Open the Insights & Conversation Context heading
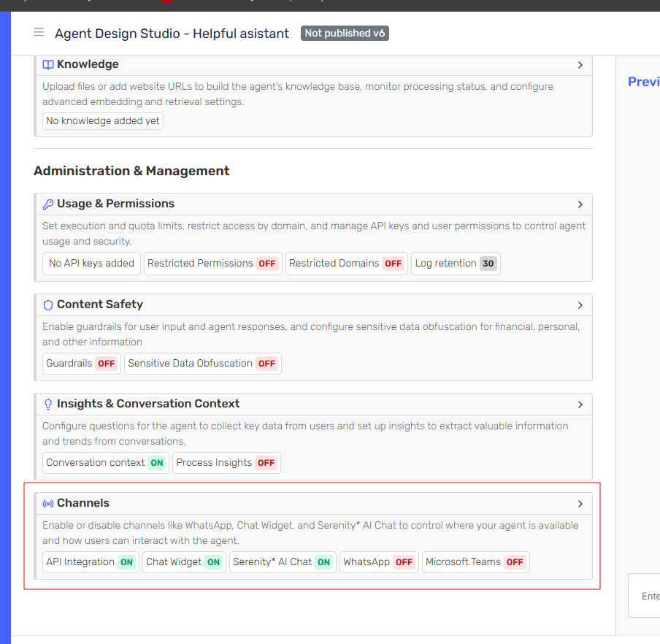This screenshot has height=644, width=660. click(x=148, y=404)
